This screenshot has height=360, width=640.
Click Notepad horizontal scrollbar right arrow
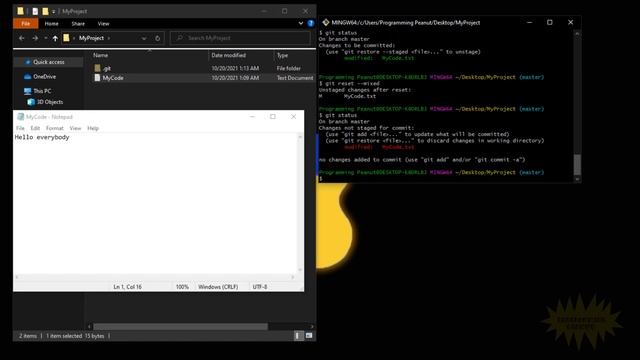[293, 277]
